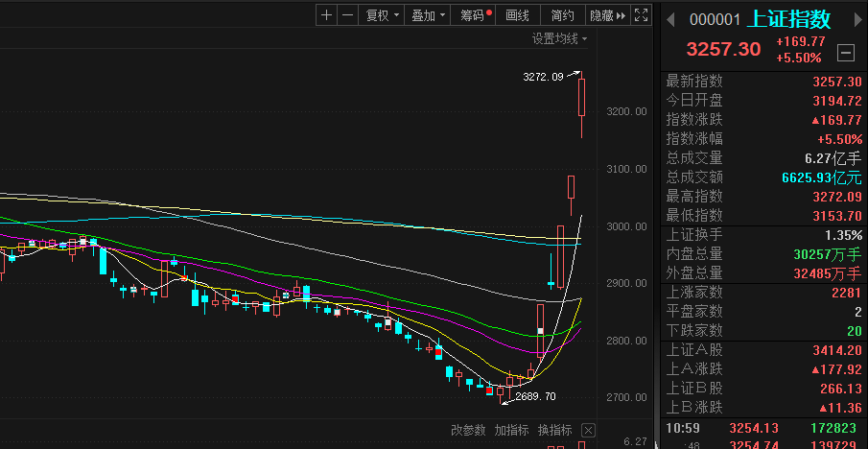Click the 上证指数 index name title

click(x=790, y=20)
